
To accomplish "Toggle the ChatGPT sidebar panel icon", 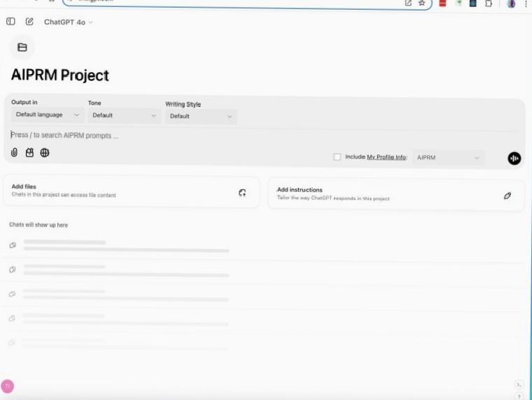I will (x=10, y=22).
